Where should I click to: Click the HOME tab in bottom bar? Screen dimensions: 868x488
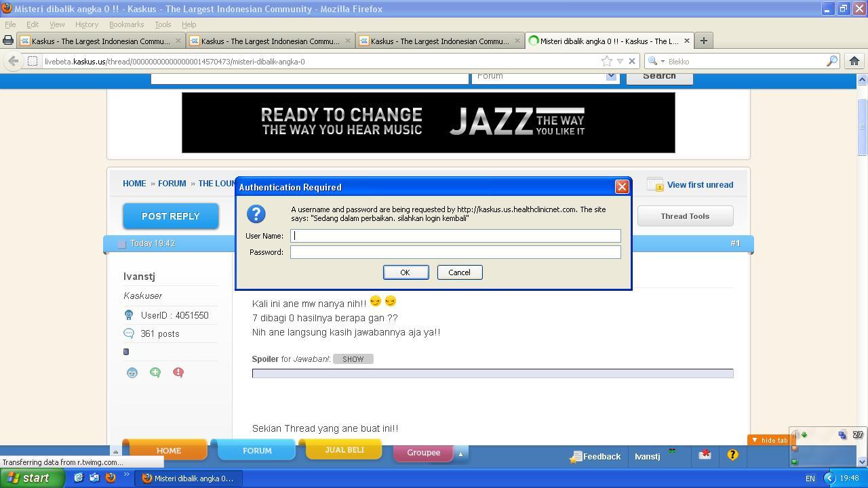[168, 450]
